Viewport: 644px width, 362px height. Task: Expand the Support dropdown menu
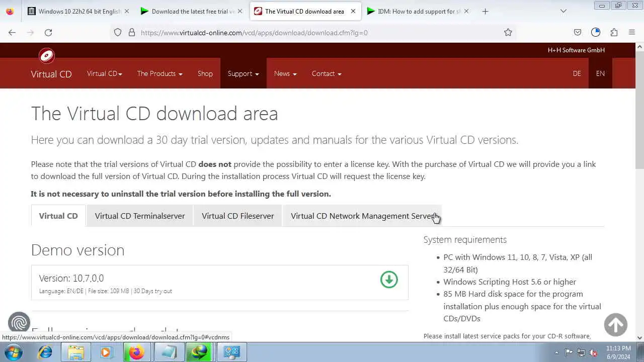coord(243,73)
